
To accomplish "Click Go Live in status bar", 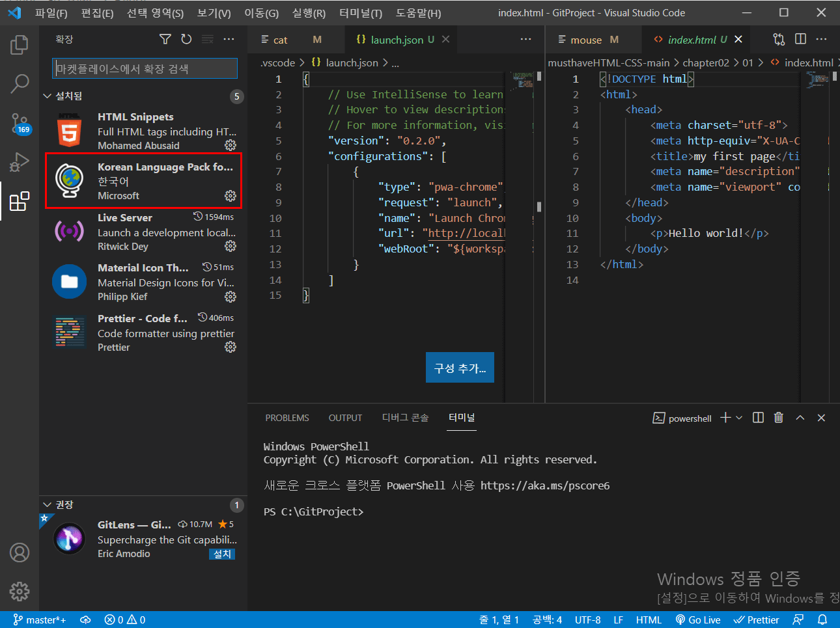I will (x=697, y=620).
